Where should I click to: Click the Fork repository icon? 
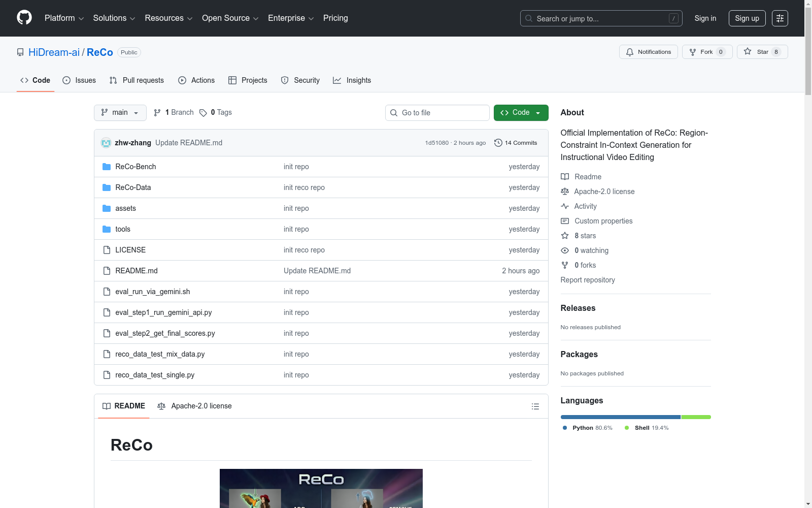(x=693, y=52)
